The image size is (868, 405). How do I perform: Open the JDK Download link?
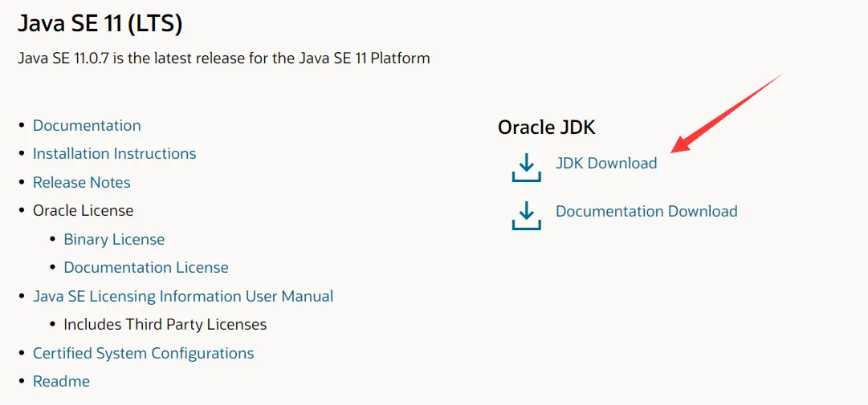tap(606, 163)
